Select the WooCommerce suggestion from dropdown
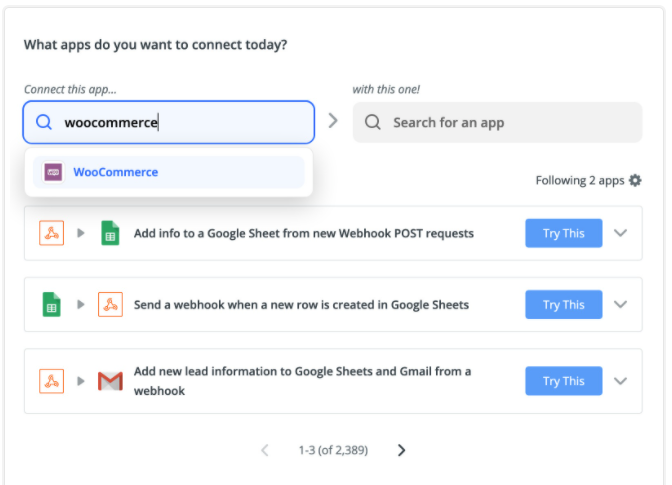The image size is (672, 485). (x=168, y=172)
